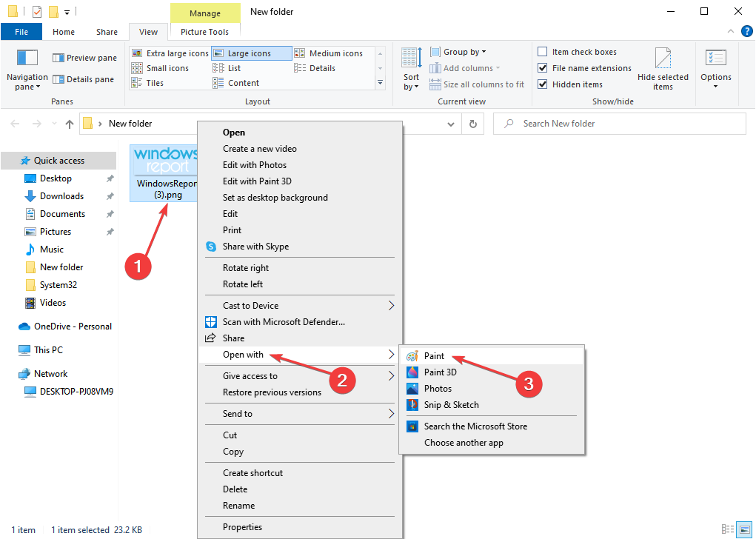Open Desktop in the navigation pane
The image size is (756, 539).
(56, 178)
